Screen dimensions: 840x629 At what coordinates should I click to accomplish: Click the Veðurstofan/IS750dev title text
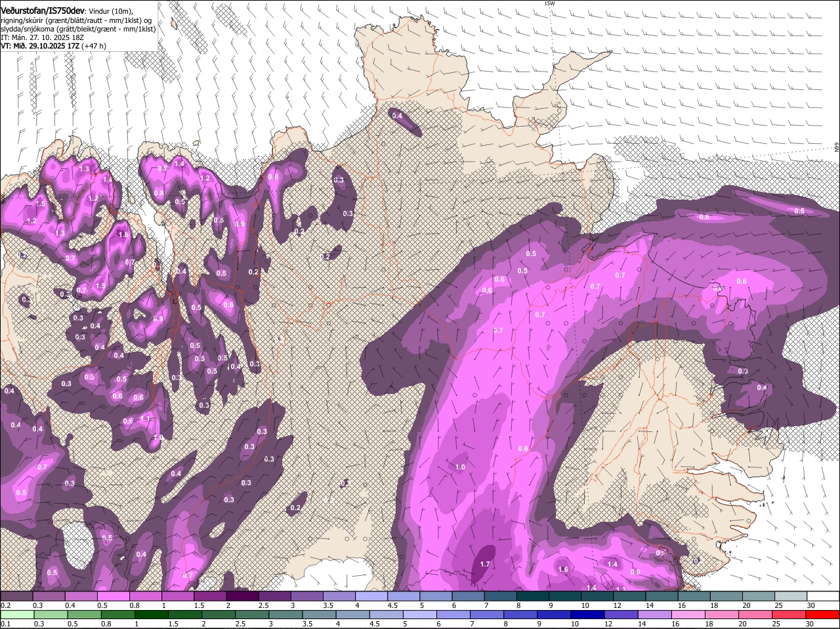[x=43, y=10]
